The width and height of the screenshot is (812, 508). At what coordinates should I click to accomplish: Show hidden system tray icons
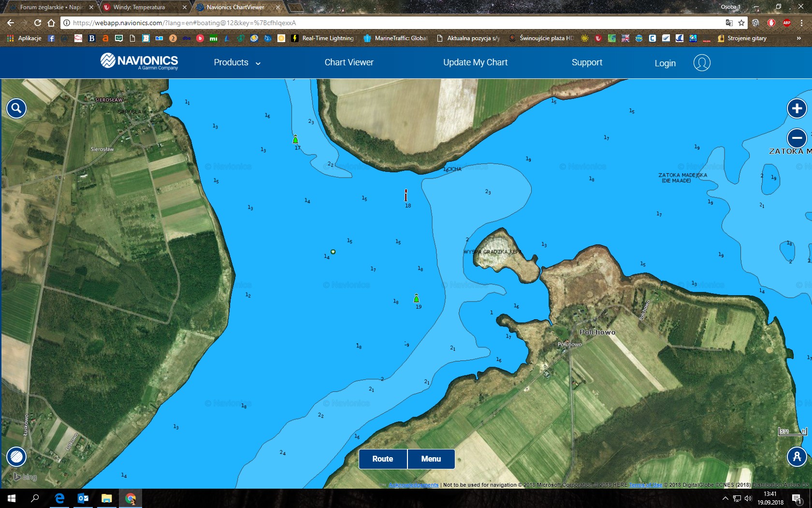click(x=725, y=498)
